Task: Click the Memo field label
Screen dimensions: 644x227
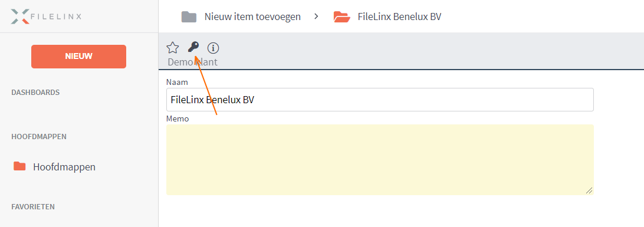Action: [x=178, y=119]
